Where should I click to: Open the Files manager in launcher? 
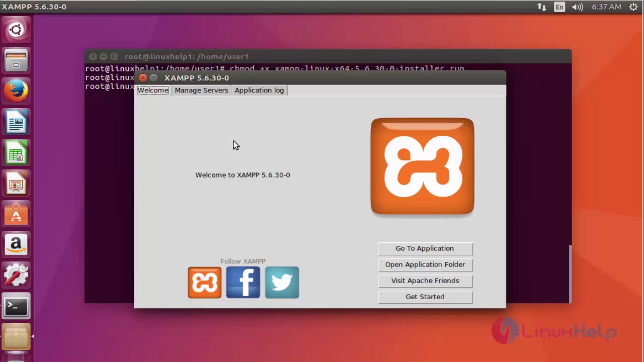point(16,61)
